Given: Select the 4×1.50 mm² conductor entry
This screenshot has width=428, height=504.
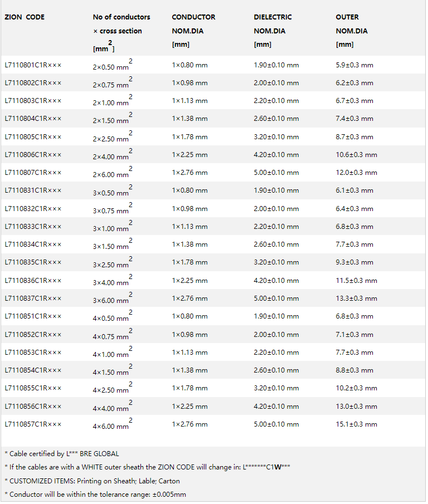Looking at the screenshot, I should click(112, 371).
